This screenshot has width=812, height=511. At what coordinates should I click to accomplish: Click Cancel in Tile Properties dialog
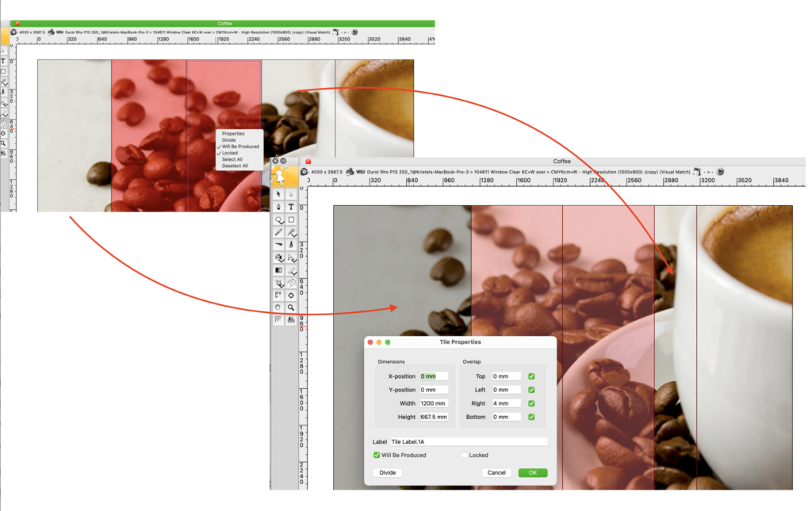[x=496, y=473]
